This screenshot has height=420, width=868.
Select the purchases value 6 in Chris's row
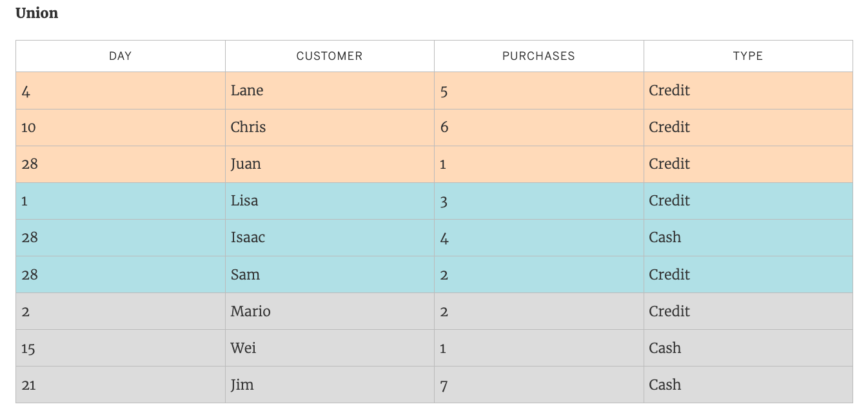click(x=444, y=128)
